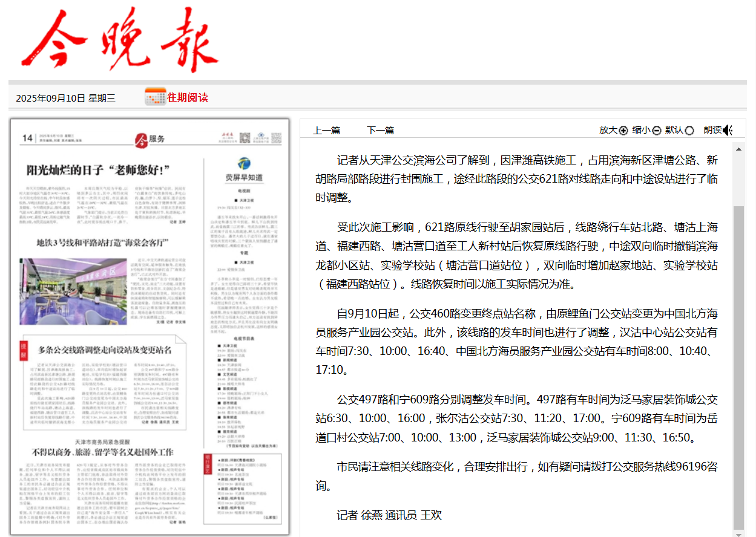Select the 默认 default size circle
756x537 pixels.
[689, 131]
